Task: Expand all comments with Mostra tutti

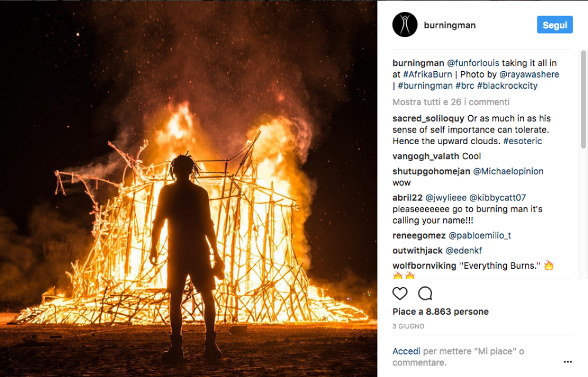Action: 452,102
